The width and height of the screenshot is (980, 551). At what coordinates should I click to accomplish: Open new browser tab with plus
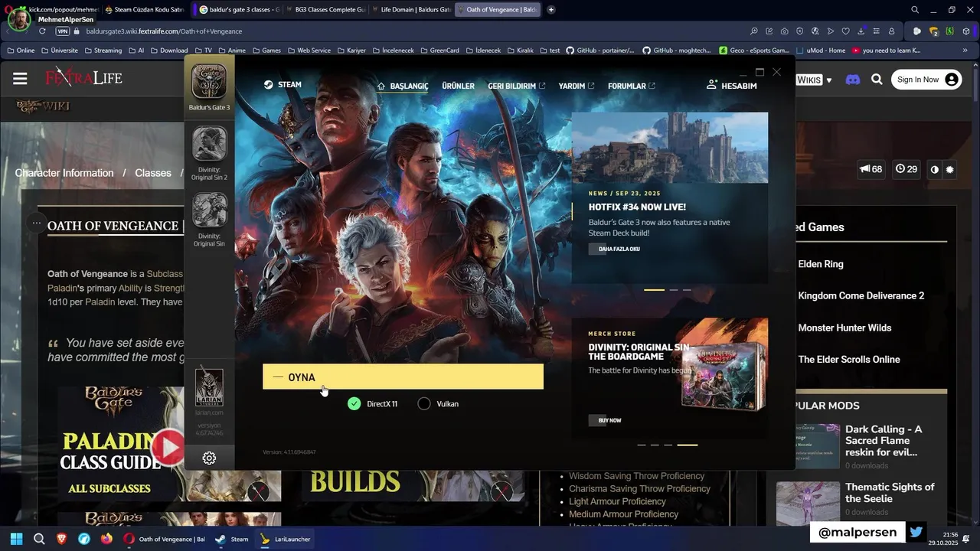point(550,10)
